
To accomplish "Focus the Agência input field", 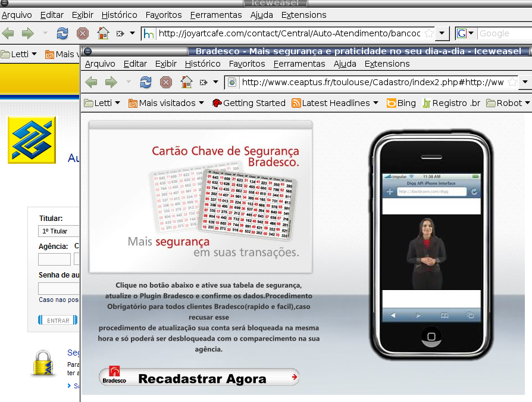I will (54, 259).
